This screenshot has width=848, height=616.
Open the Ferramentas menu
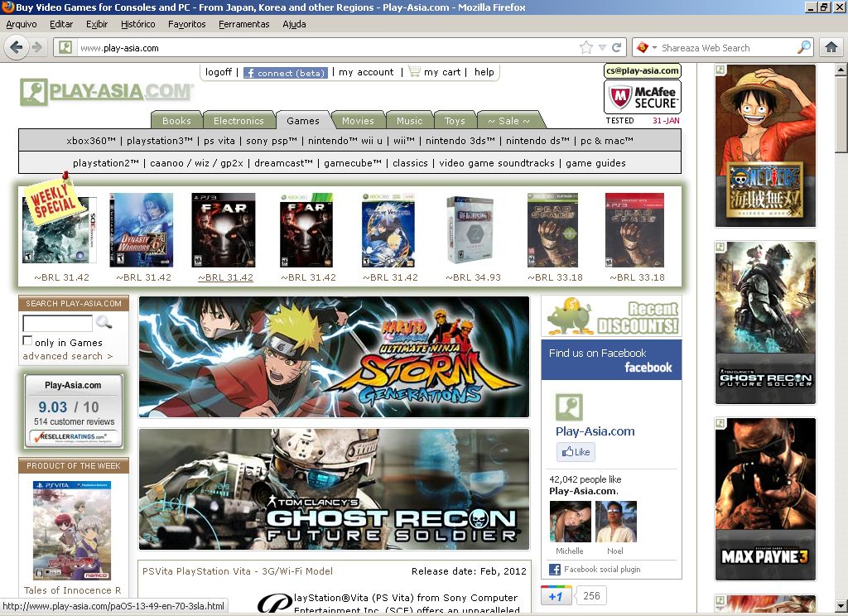pyautogui.click(x=243, y=24)
